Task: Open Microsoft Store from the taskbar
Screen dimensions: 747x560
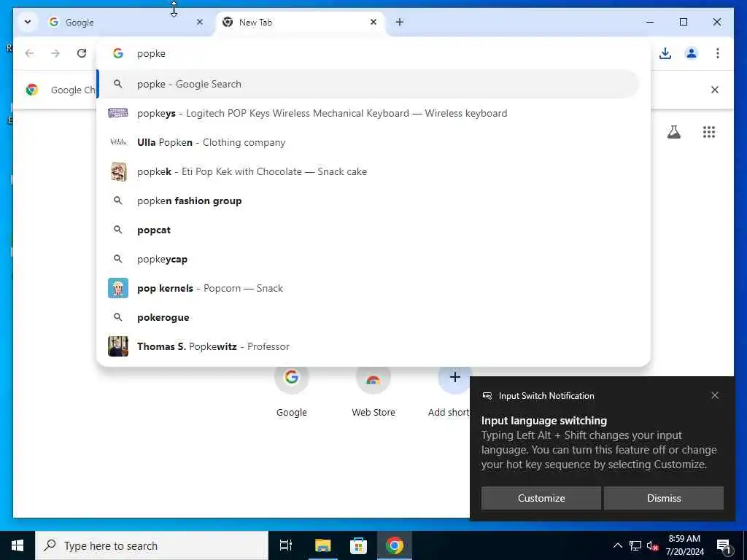Action: [358, 545]
